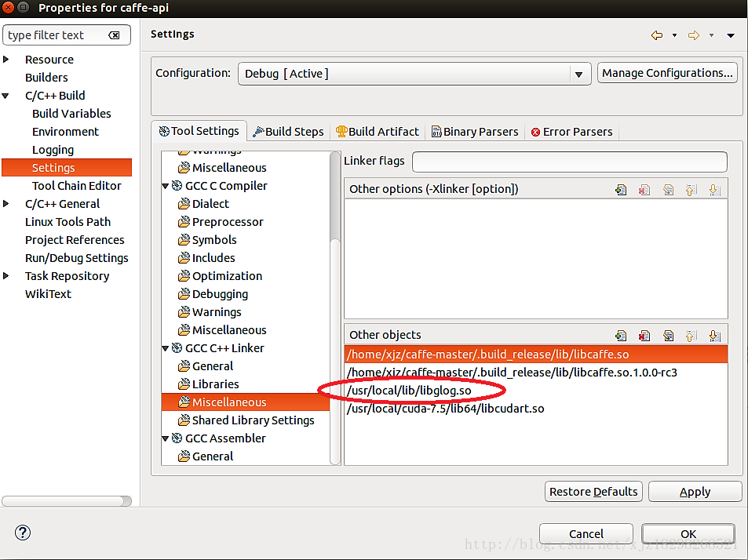
Task: Move entry down in Other objects toolbar
Action: coord(714,336)
